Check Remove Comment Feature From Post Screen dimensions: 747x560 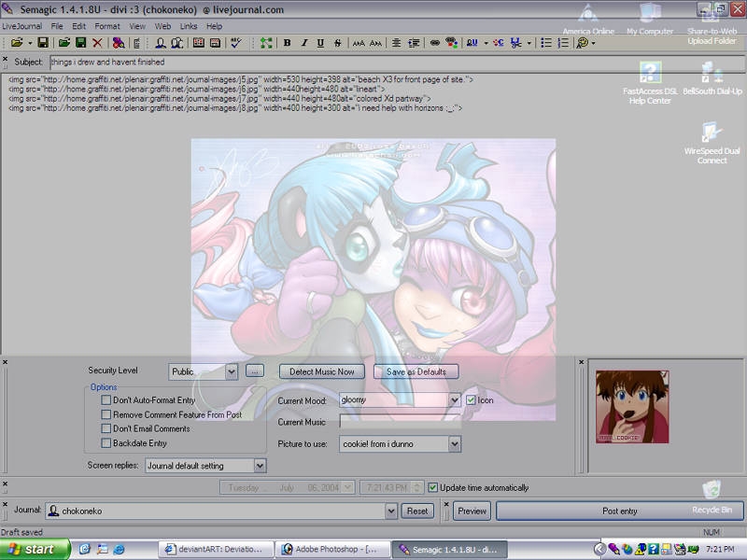tap(106, 414)
